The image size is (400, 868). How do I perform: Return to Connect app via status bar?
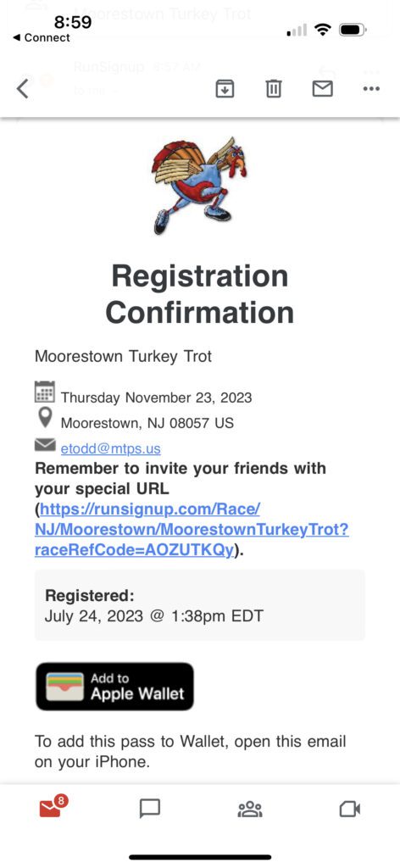click(x=42, y=37)
